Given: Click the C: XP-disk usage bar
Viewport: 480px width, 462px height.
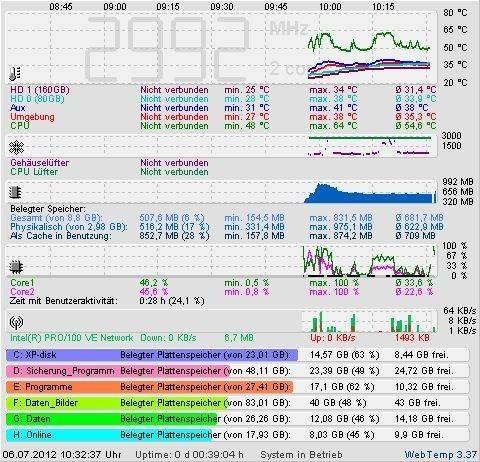Looking at the screenshot, I should pos(152,355).
